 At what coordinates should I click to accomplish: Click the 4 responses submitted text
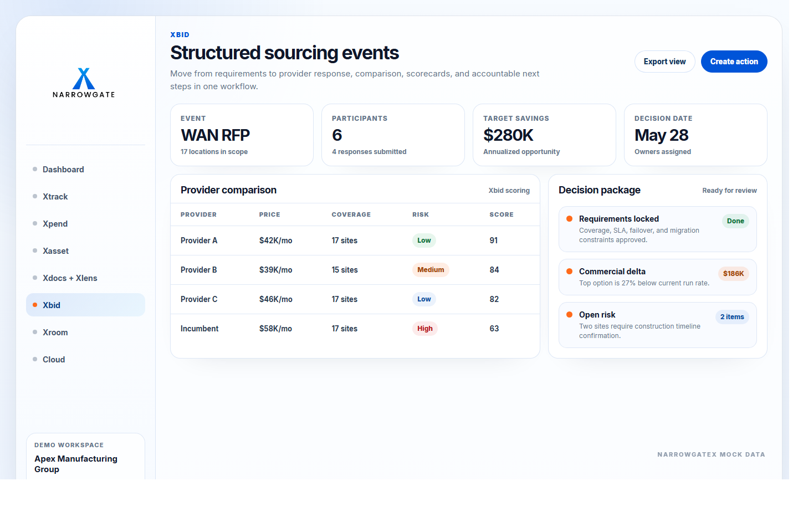click(369, 152)
